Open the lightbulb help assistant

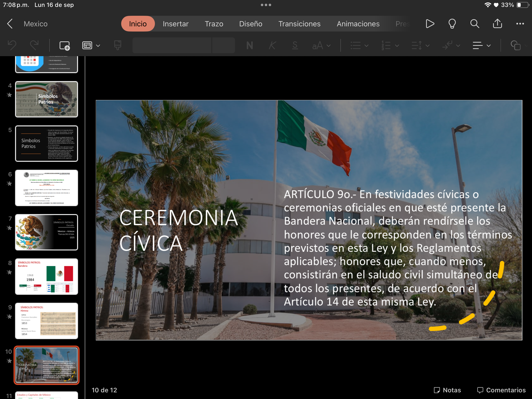452,24
